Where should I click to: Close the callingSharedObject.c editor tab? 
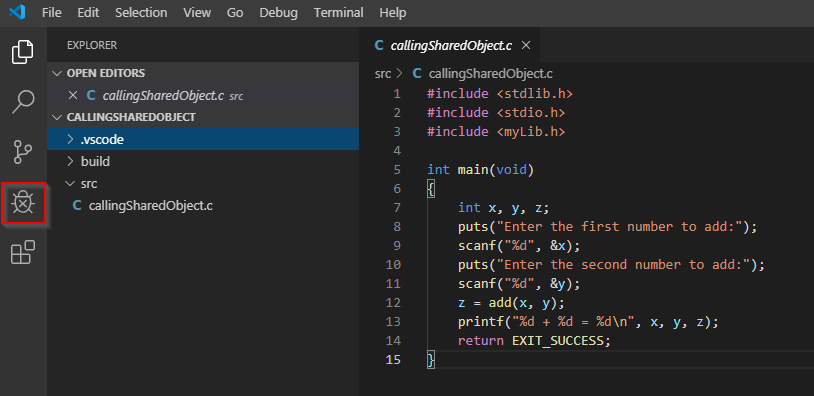click(x=525, y=46)
